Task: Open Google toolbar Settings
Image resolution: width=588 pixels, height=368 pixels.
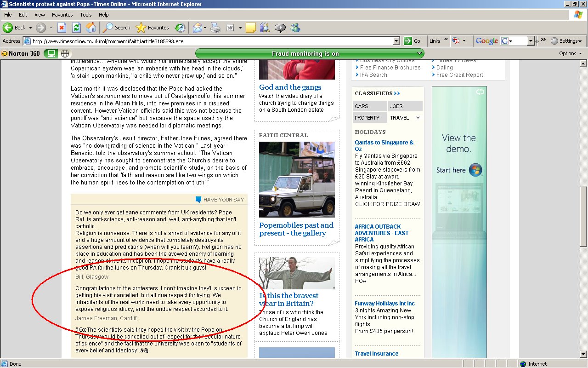Action: (566, 41)
